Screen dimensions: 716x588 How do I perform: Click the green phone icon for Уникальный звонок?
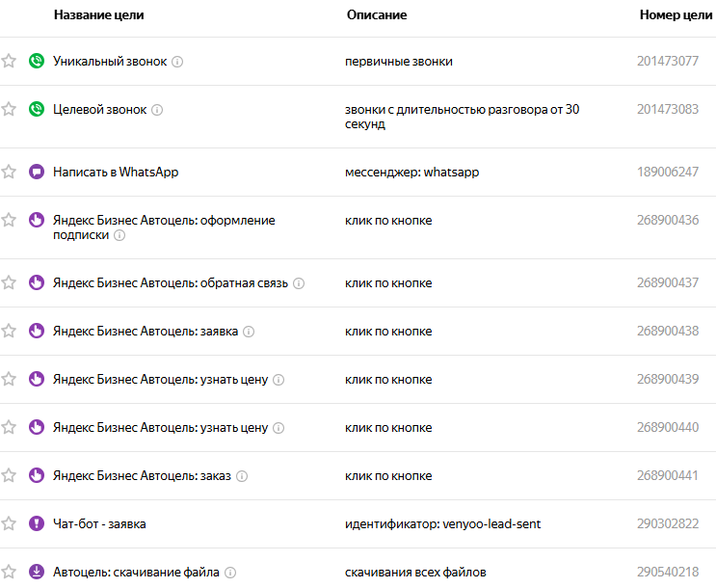pos(37,61)
